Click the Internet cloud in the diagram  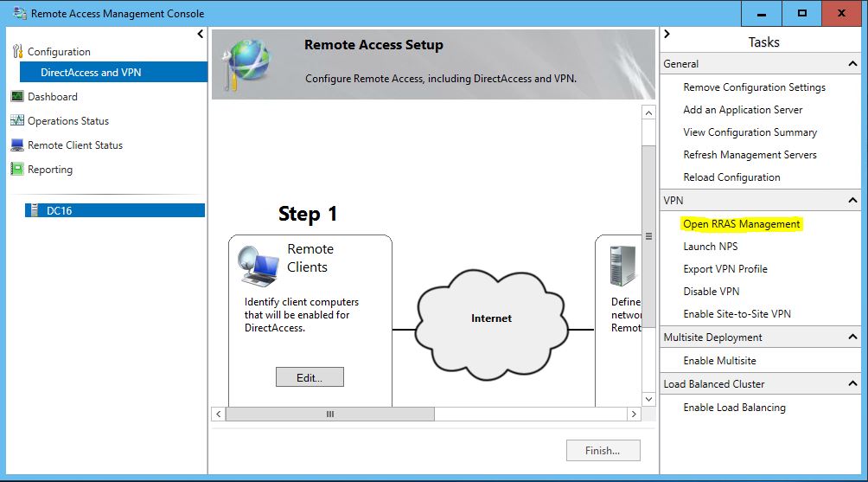coord(491,325)
